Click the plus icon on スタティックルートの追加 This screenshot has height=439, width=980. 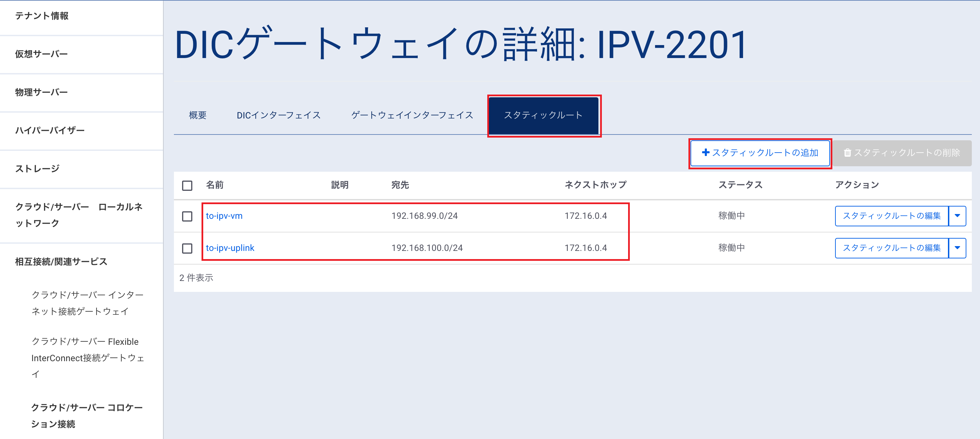pos(705,153)
